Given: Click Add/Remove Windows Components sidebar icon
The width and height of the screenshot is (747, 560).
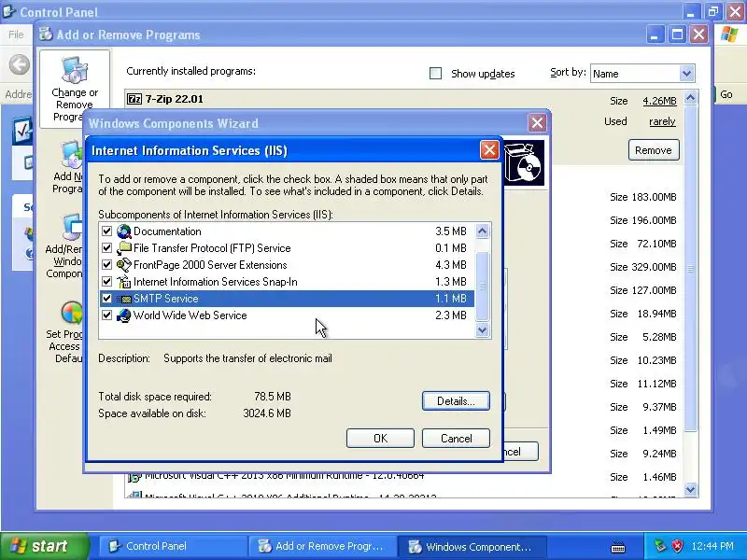Looking at the screenshot, I should tap(73, 228).
